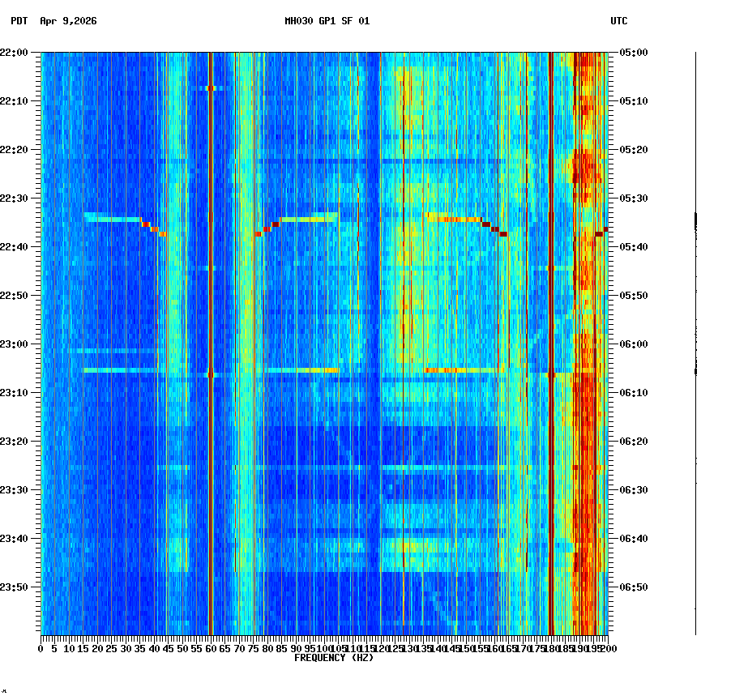Pick the 55 Hz frequency axis label
This screenshot has height=700, width=731.
coord(197,649)
